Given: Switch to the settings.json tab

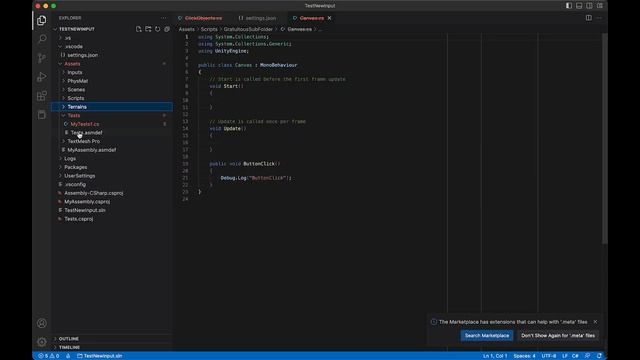Looking at the screenshot, I should [260, 18].
